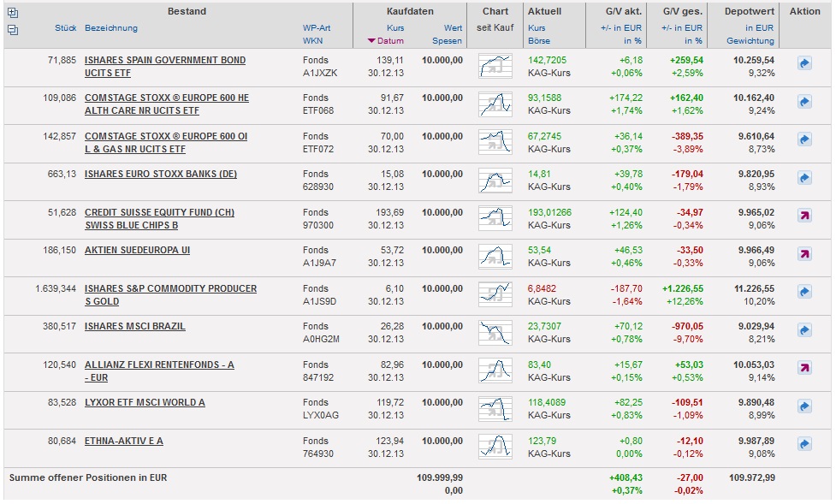Click the blue action arrow for iShares Spain Government Bond
The image size is (836, 504).
(x=803, y=64)
